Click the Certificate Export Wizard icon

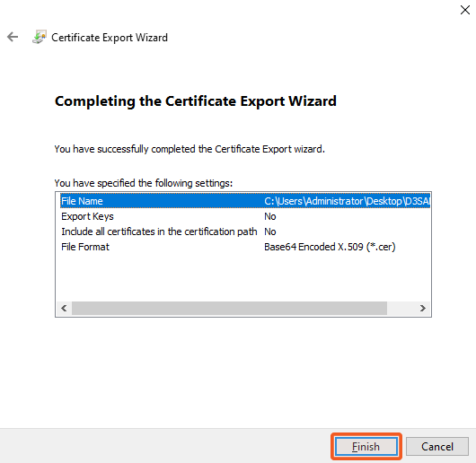click(x=40, y=37)
